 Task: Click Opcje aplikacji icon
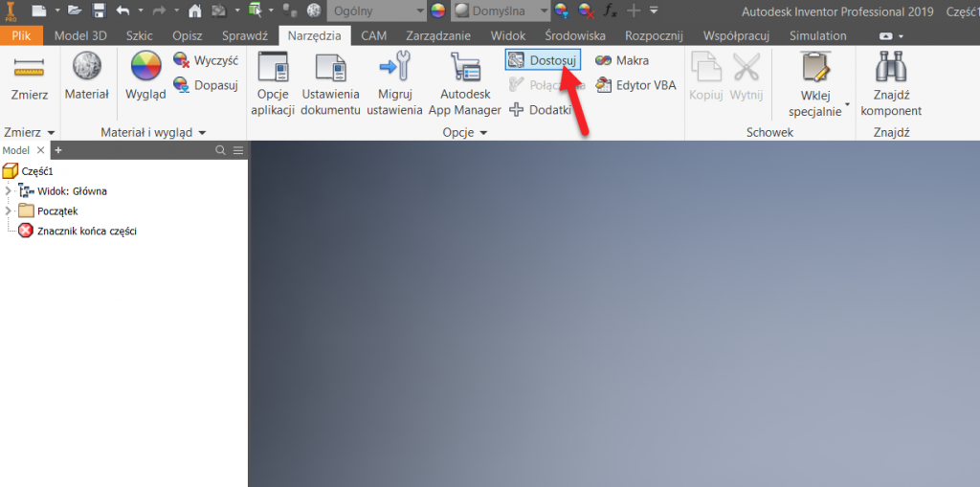point(274,71)
